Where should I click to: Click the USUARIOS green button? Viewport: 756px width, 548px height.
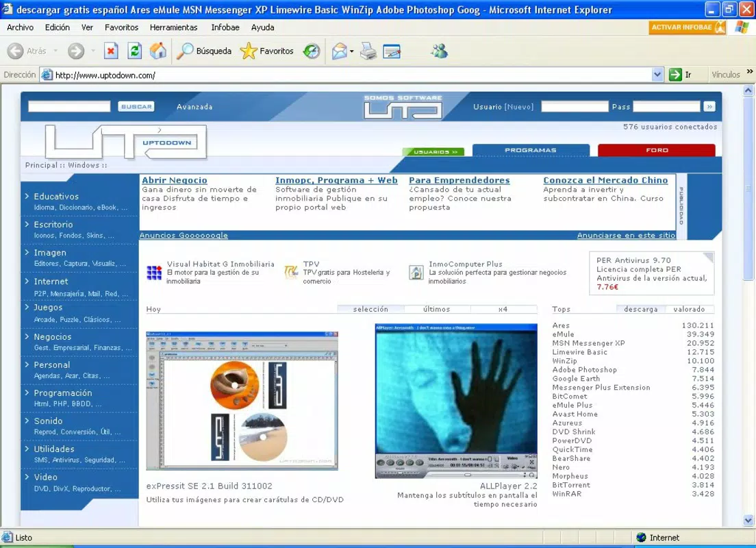(433, 152)
